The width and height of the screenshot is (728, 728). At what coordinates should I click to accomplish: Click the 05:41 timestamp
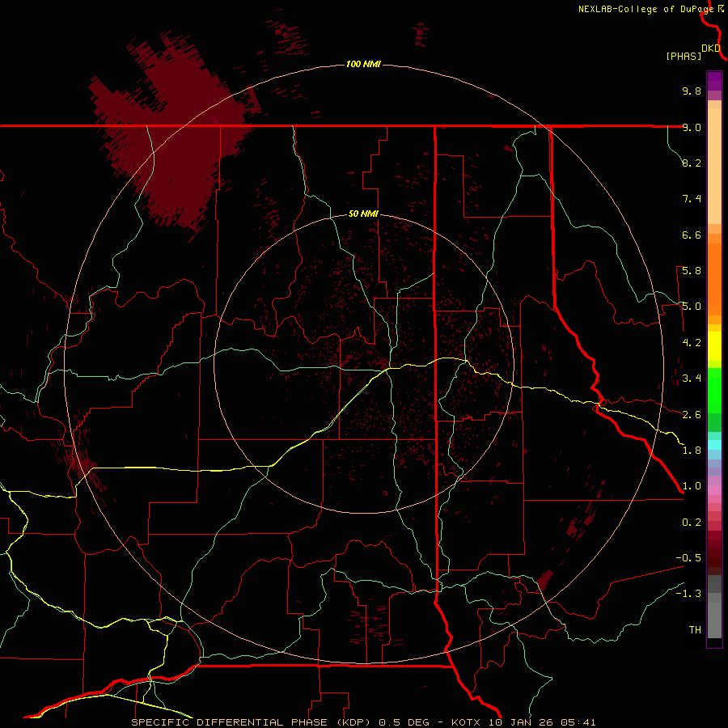coord(578,722)
